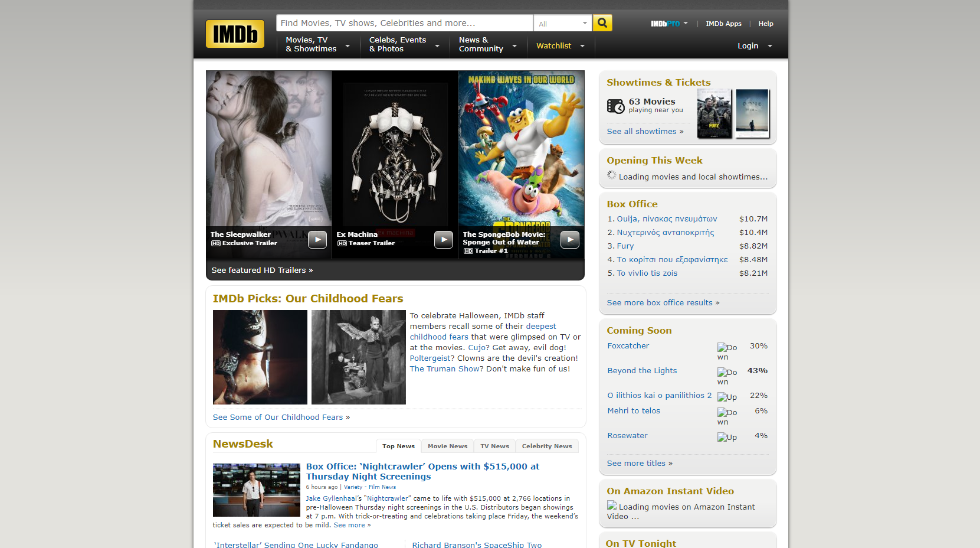Click the Beyond the Lights Down trend icon

[x=727, y=377]
